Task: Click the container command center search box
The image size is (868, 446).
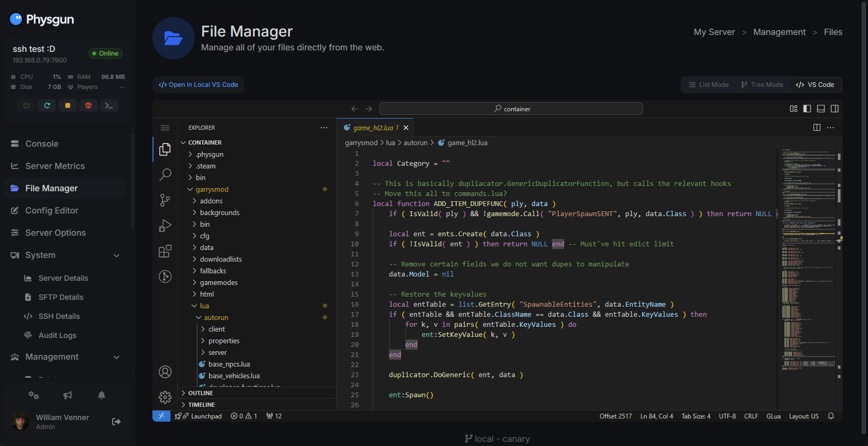Action: tap(511, 109)
